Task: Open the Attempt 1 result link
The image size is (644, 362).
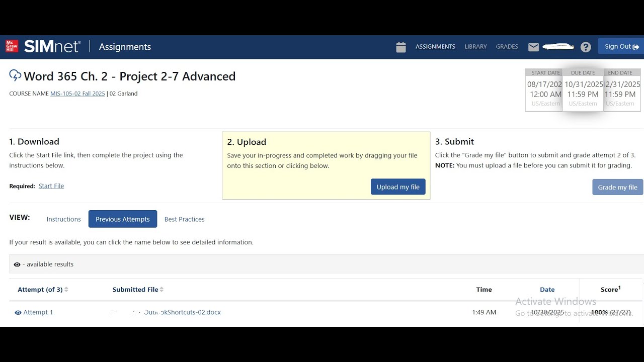Action: tap(38, 312)
